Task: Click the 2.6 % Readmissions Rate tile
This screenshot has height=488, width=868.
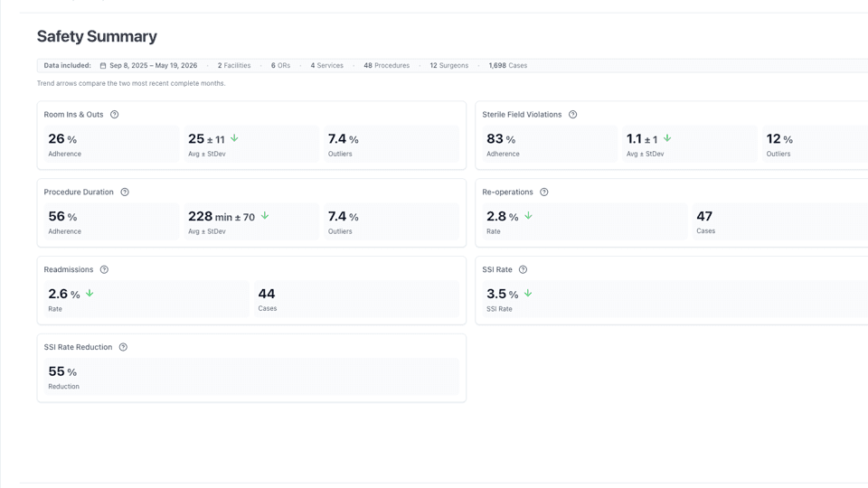Action: 146,299
